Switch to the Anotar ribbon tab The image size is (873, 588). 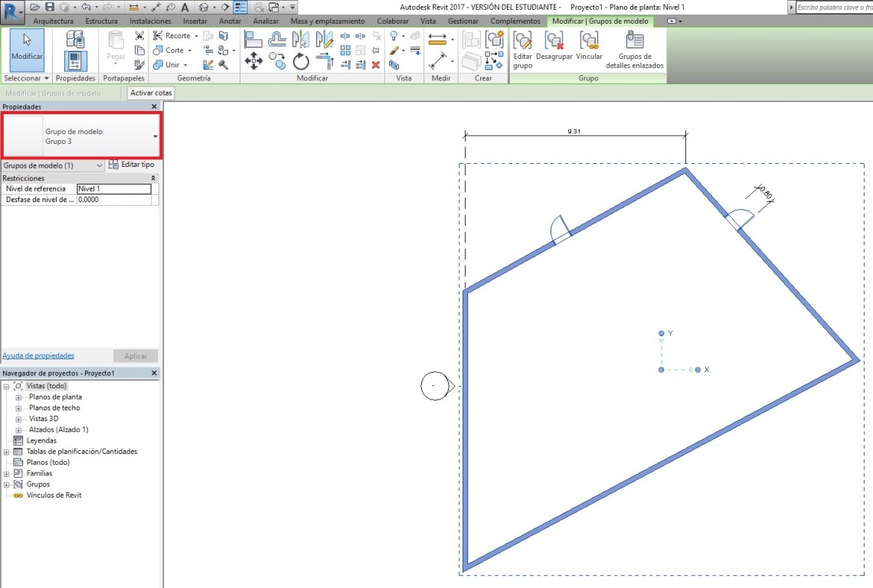230,21
